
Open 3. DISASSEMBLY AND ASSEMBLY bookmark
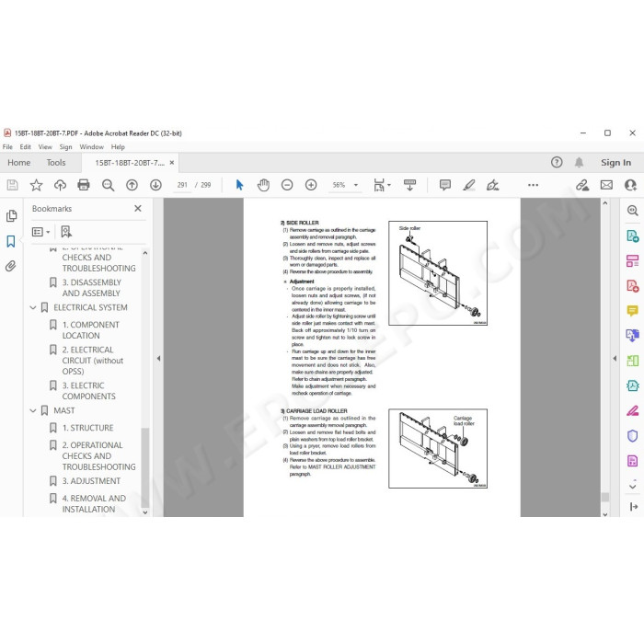coord(92,288)
